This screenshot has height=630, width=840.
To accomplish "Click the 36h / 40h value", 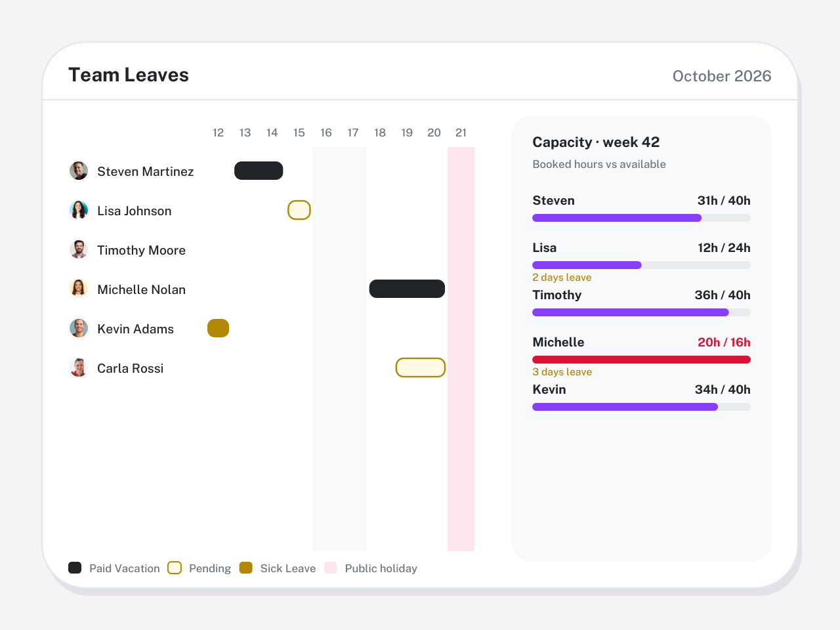I will pyautogui.click(x=723, y=295).
